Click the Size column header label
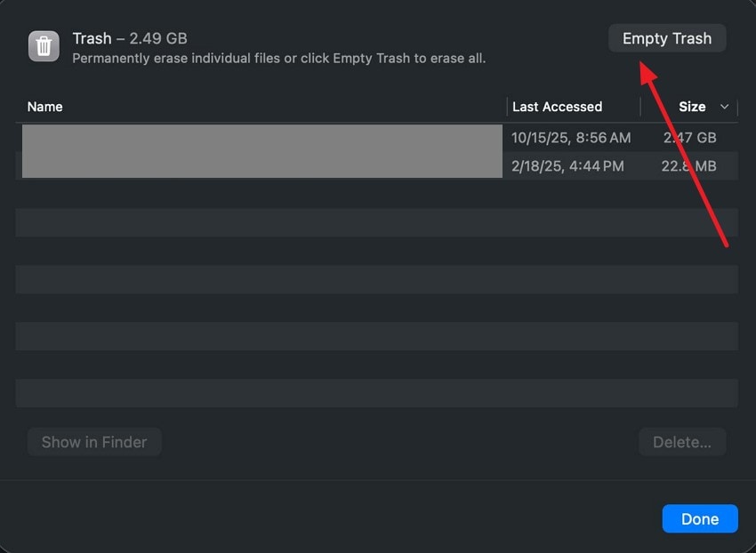The width and height of the screenshot is (756, 553). 692,107
